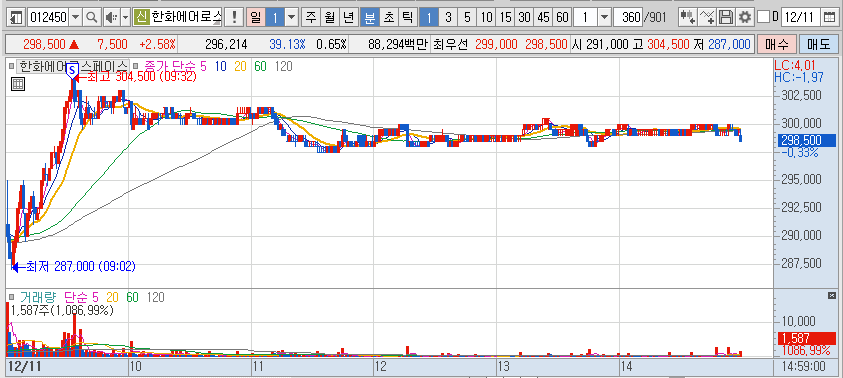Click the 14:59:00 time display
843x378 pixels.
[x=803, y=367]
